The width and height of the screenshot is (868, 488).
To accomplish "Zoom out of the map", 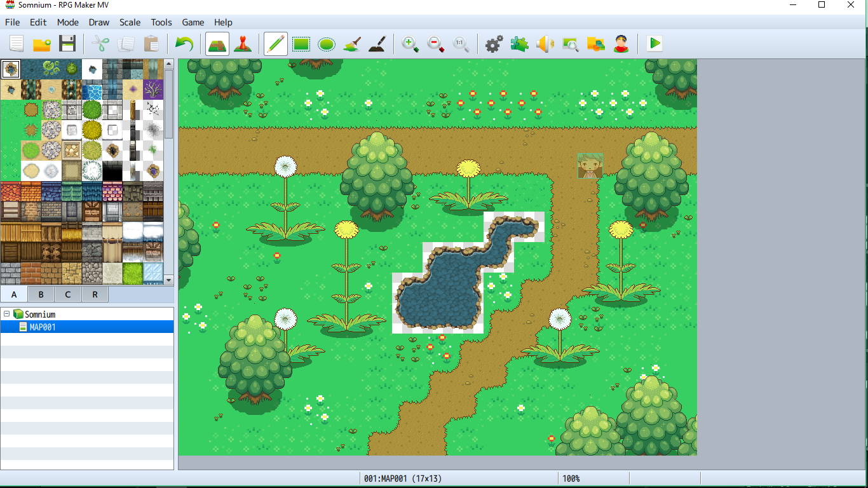I will [436, 44].
